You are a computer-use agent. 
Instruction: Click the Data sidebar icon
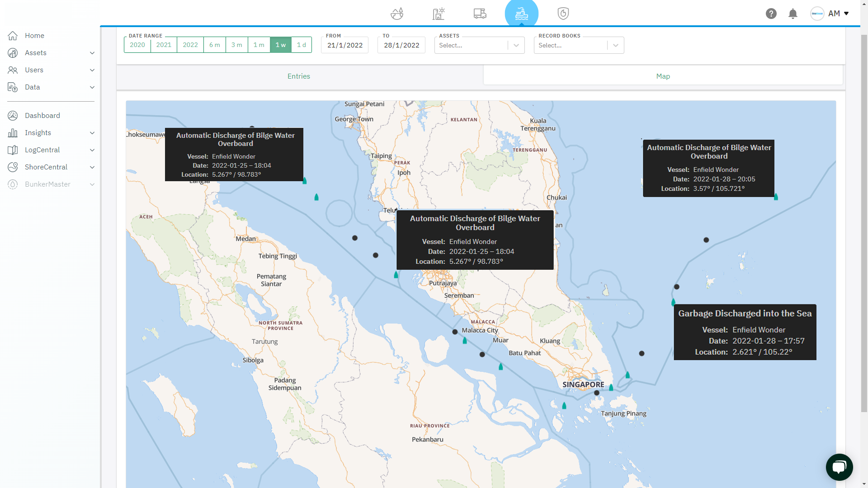tap(13, 87)
